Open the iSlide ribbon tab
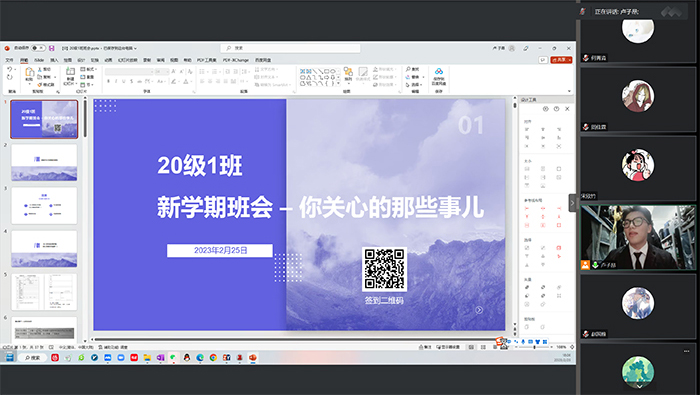 click(39, 60)
